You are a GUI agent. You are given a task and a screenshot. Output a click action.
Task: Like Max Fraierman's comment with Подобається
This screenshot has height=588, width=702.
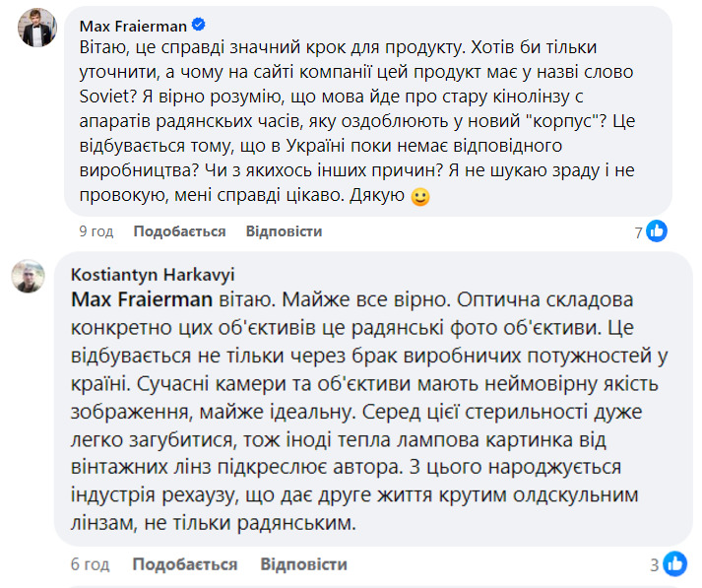(x=179, y=231)
